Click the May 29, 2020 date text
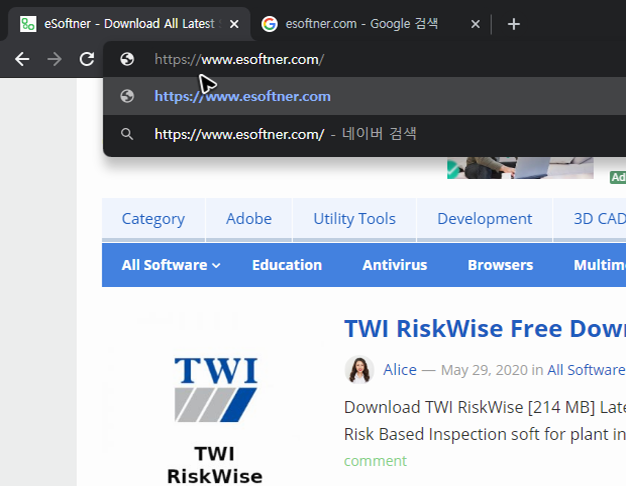The height and width of the screenshot is (486, 626). 484,370
